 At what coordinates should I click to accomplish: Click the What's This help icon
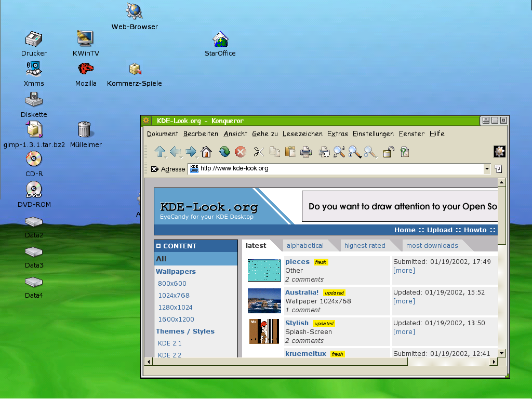pos(404,152)
